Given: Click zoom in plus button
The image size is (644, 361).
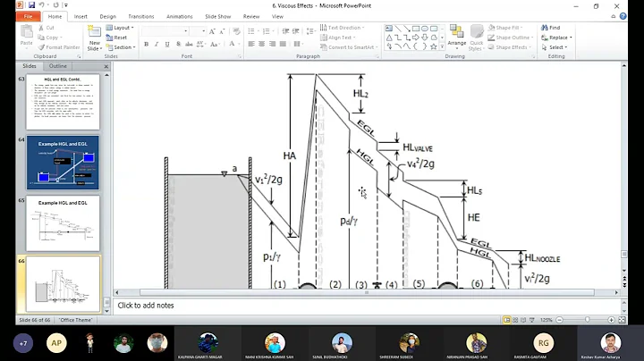Looking at the screenshot, I should click(611, 320).
